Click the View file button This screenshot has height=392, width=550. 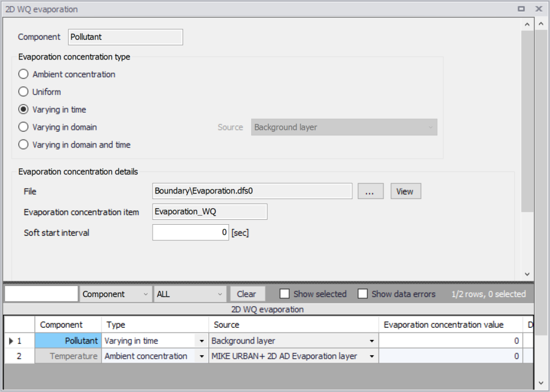tap(406, 191)
